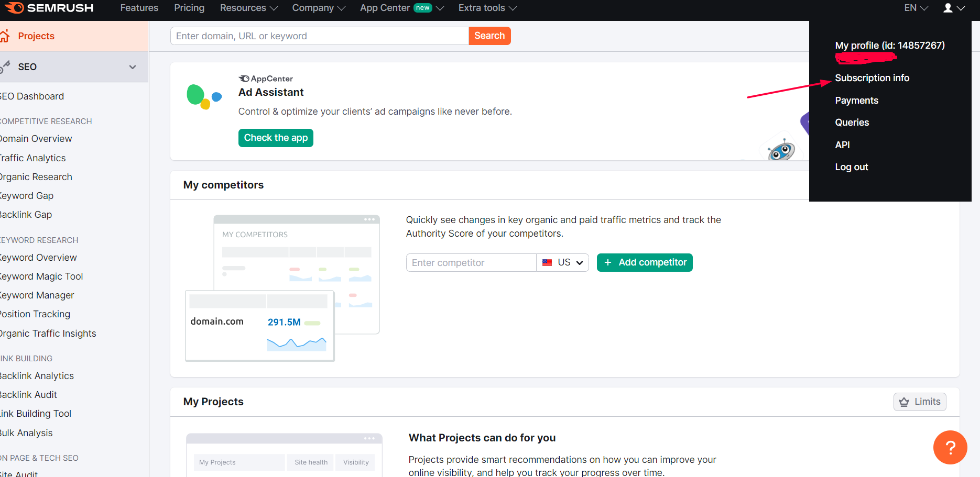Collapse the SEO section chevron
980x477 pixels.
coord(133,67)
